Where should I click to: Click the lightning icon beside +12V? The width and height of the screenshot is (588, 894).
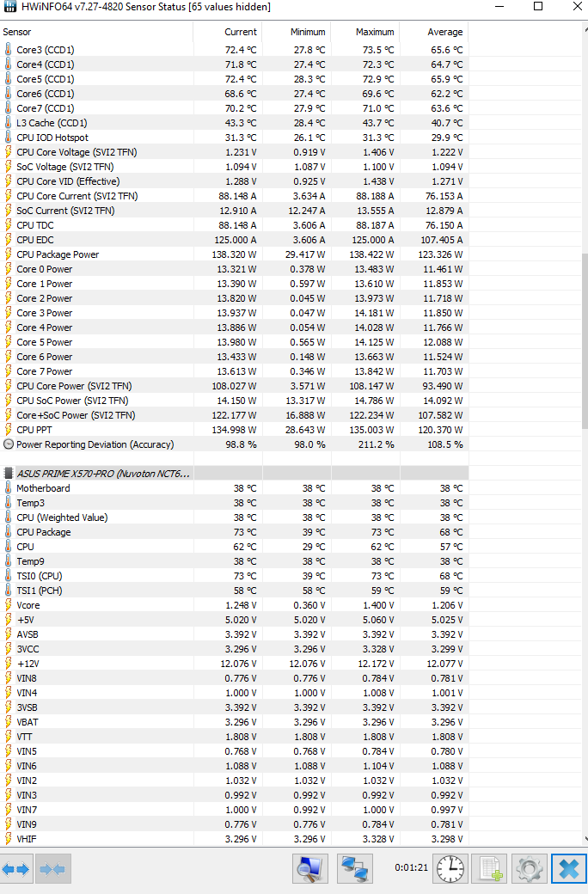click(x=8, y=664)
